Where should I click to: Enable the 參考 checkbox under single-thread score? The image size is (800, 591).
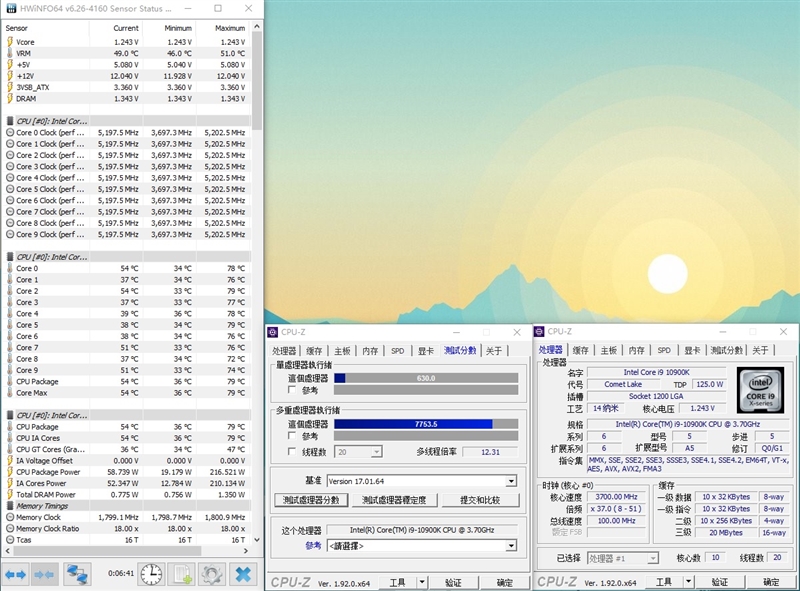[x=292, y=391]
